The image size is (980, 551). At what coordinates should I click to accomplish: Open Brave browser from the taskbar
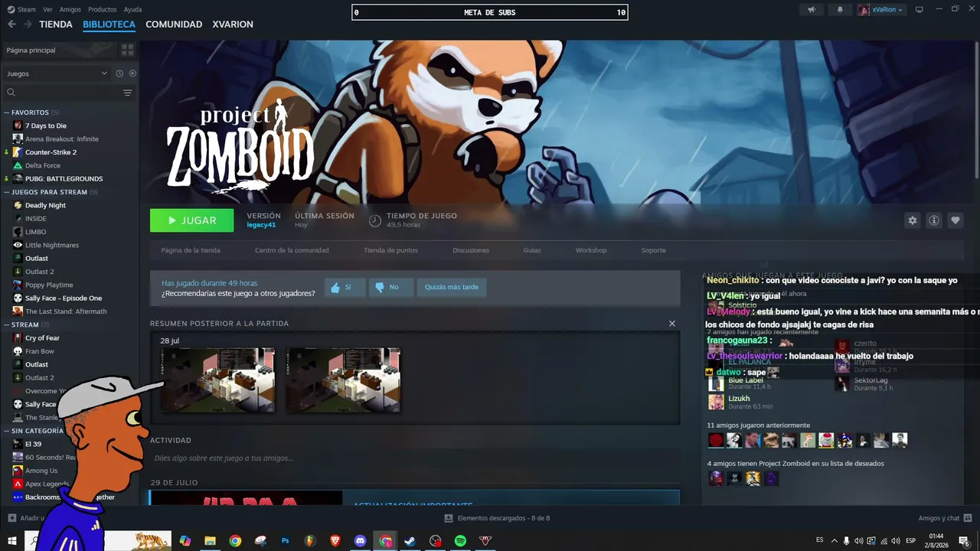335,541
